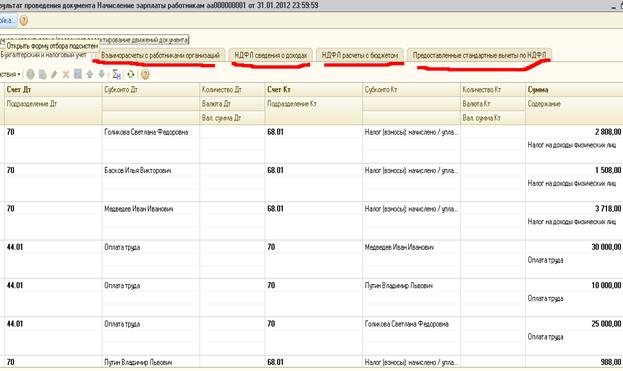Switch to Взаиморасчеты с работниками организаций tab

coord(160,55)
